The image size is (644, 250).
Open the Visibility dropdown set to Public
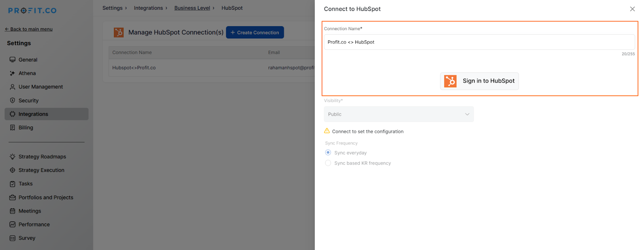pos(399,114)
